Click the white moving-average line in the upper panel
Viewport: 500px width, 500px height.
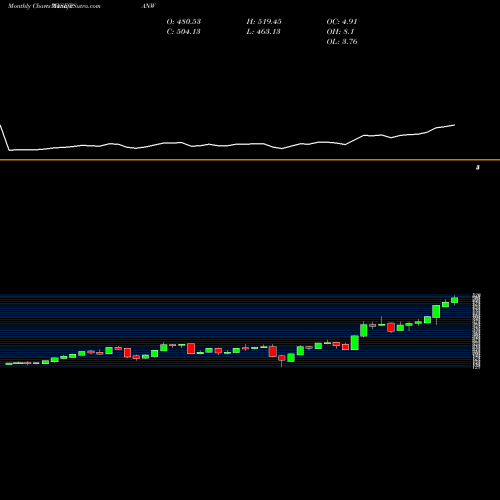click(x=227, y=145)
